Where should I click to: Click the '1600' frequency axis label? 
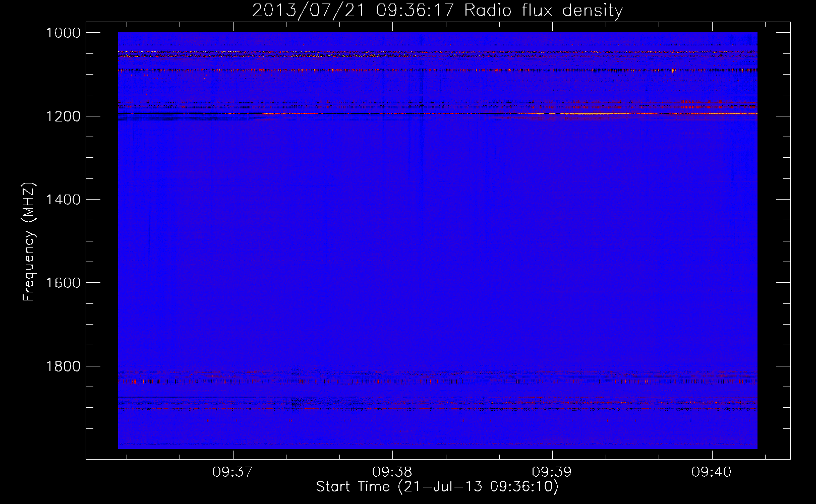tap(63, 283)
